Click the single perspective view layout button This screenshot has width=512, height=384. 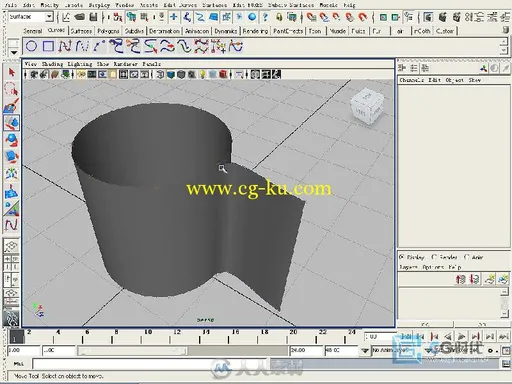[11, 246]
